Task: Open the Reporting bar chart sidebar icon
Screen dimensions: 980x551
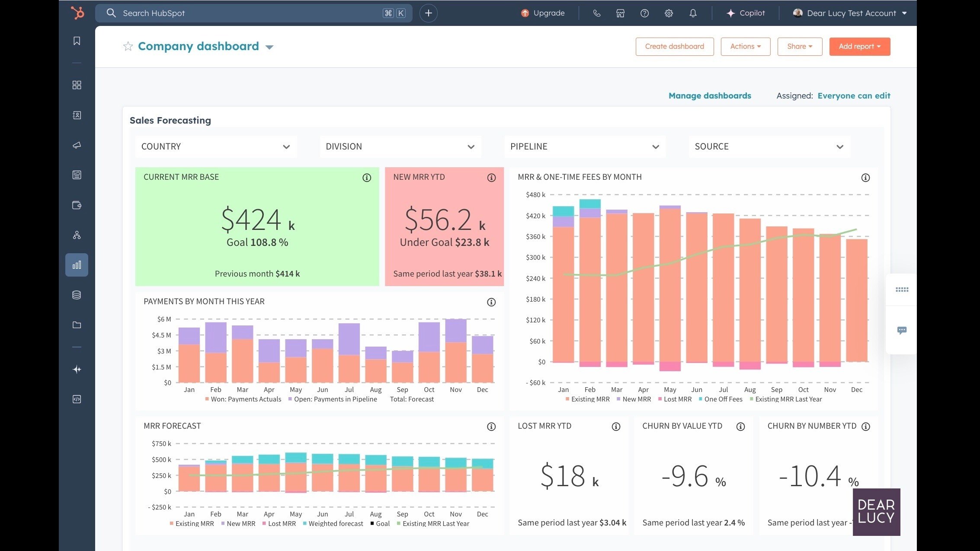Action: point(77,265)
